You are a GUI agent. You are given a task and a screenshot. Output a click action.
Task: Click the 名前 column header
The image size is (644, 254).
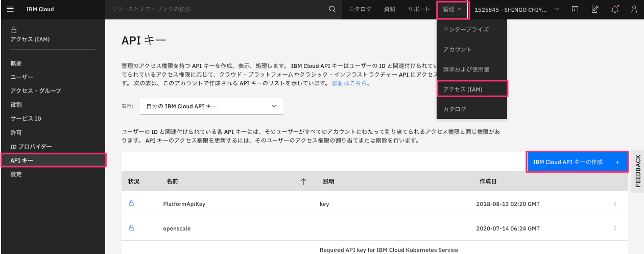tap(173, 181)
